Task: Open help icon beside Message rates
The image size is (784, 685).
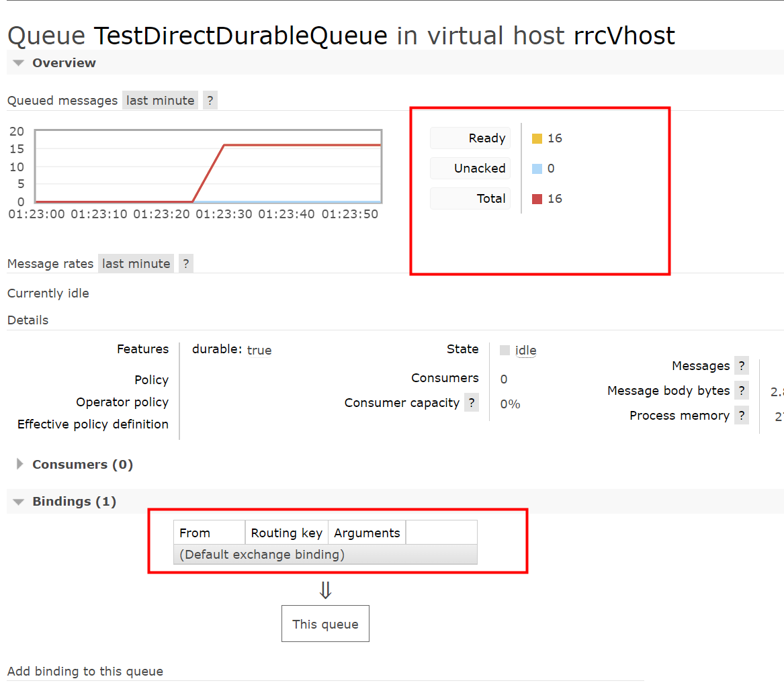Action: [185, 264]
